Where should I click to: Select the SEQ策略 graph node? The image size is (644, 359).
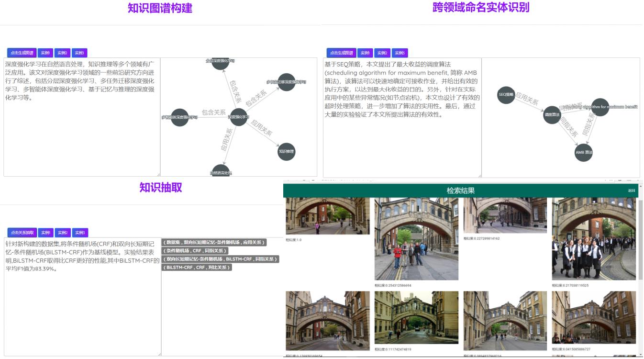[506, 95]
